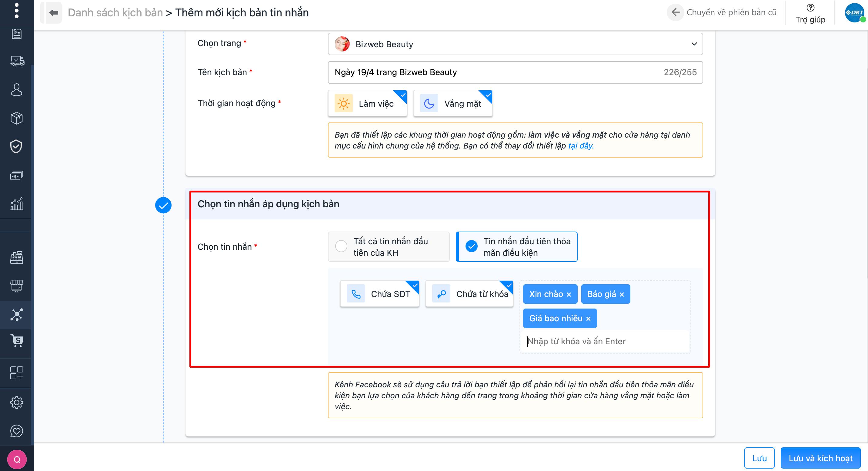868x471 pixels.
Task: Open the products box icon in sidebar
Action: tap(16, 118)
